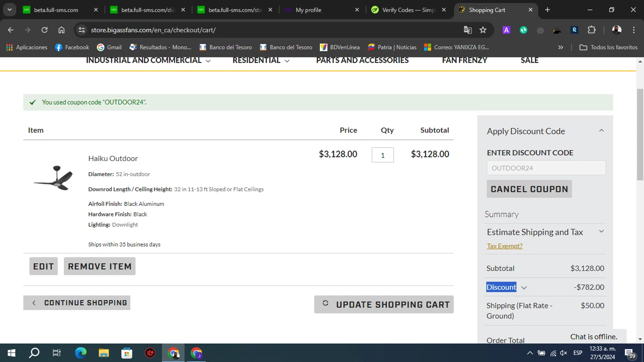The width and height of the screenshot is (644, 362).
Task: Open the green circular extension icon
Action: (523, 30)
